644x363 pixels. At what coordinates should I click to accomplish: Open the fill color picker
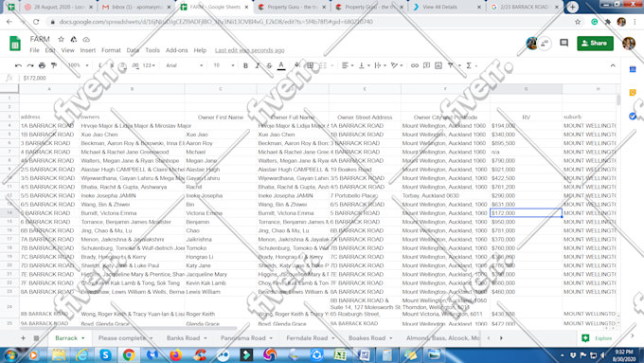click(x=297, y=65)
